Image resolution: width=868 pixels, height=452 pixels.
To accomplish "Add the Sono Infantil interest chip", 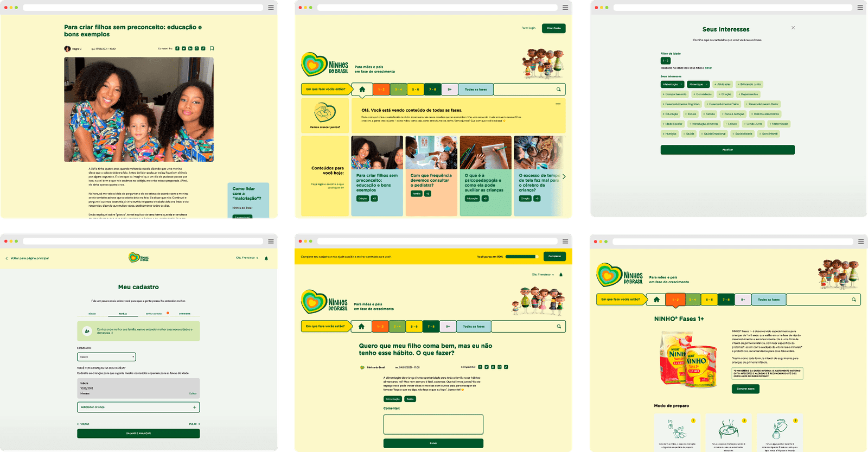I will coord(768,133).
